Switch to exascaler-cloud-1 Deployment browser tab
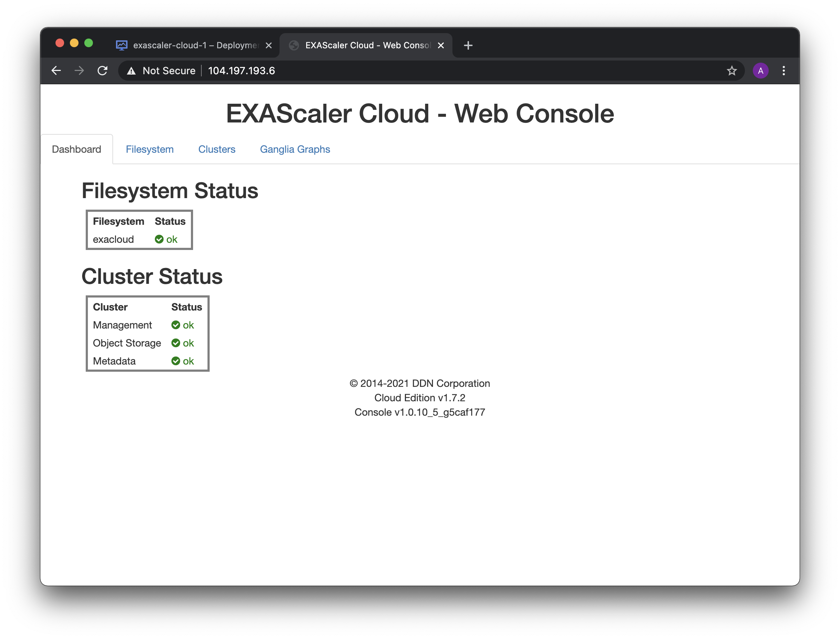Viewport: 840px width, 639px height. coord(190,46)
